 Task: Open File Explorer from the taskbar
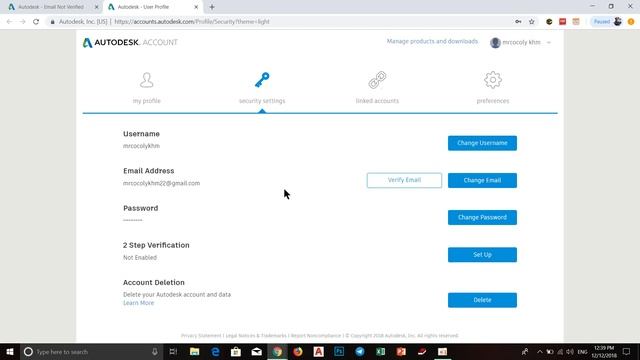(195, 351)
